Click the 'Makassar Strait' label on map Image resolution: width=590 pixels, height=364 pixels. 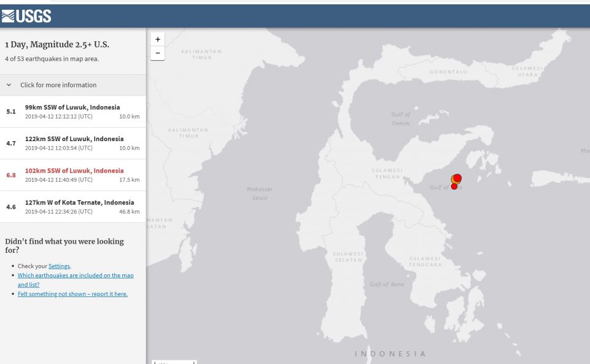[x=259, y=193]
